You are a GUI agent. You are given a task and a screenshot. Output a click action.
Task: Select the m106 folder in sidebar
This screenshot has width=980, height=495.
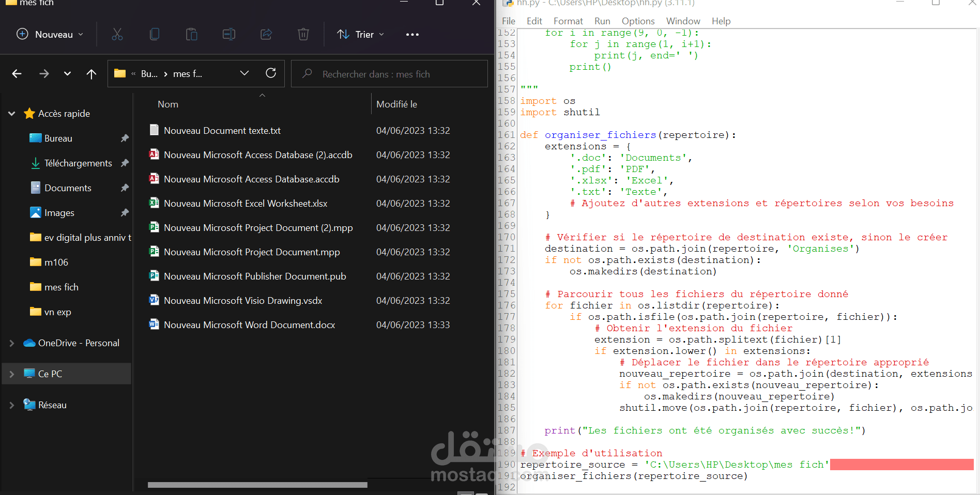pyautogui.click(x=56, y=262)
